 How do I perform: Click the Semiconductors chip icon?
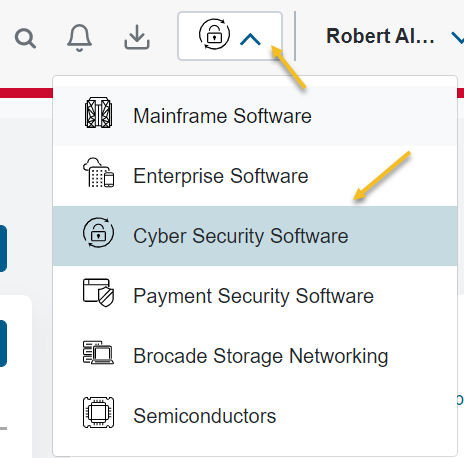click(98, 412)
